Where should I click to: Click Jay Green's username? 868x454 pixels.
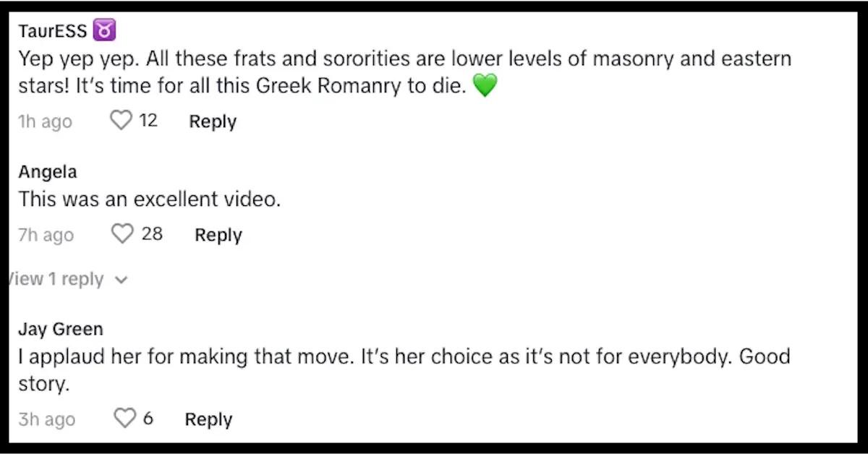[x=60, y=329]
